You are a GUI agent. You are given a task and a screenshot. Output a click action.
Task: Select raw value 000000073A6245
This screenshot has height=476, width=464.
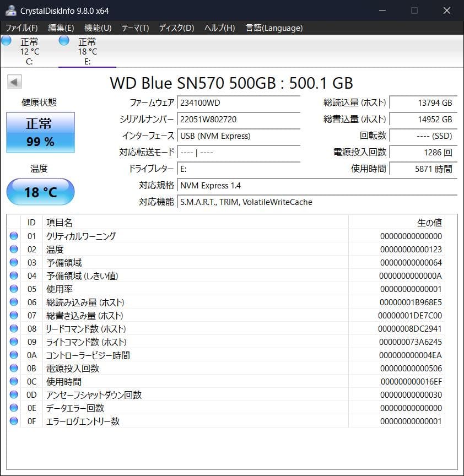pos(410,342)
